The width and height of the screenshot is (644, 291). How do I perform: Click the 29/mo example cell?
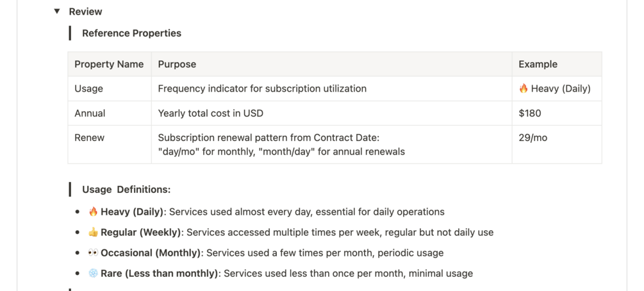(533, 137)
